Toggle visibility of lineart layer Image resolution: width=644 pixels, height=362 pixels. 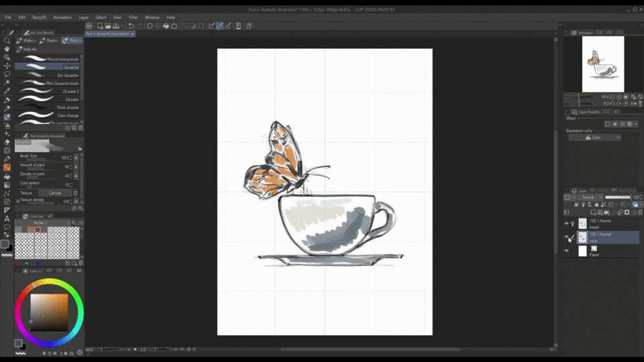click(566, 224)
